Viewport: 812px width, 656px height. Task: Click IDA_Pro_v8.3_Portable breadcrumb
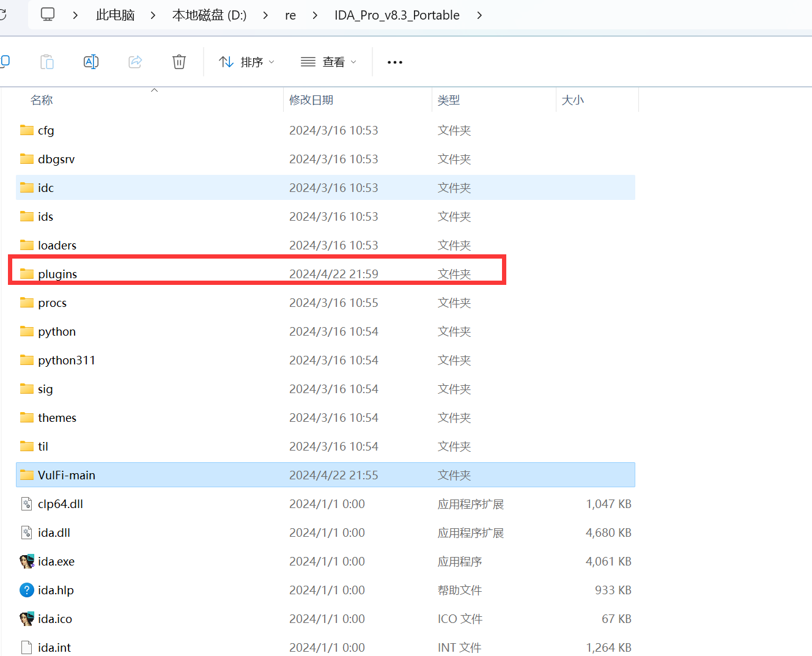coord(397,15)
